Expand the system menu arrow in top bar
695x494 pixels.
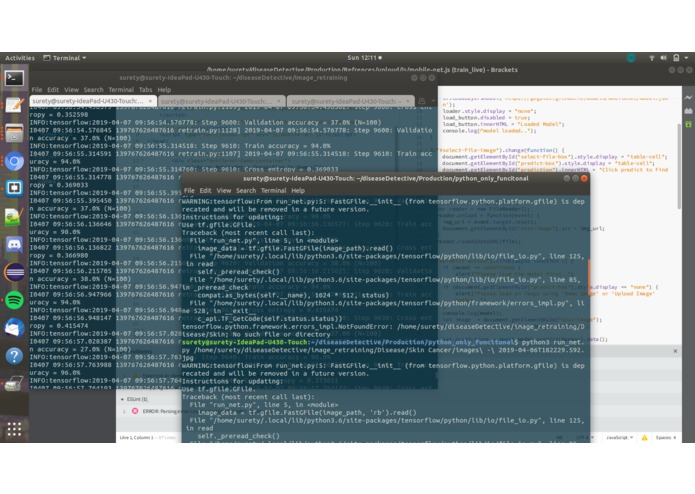click(686, 58)
